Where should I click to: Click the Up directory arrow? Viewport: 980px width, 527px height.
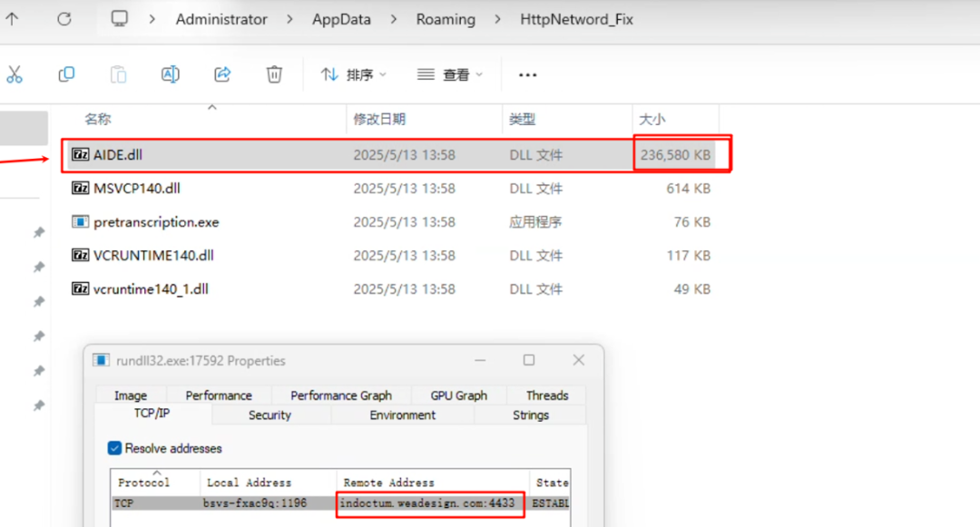[12, 19]
